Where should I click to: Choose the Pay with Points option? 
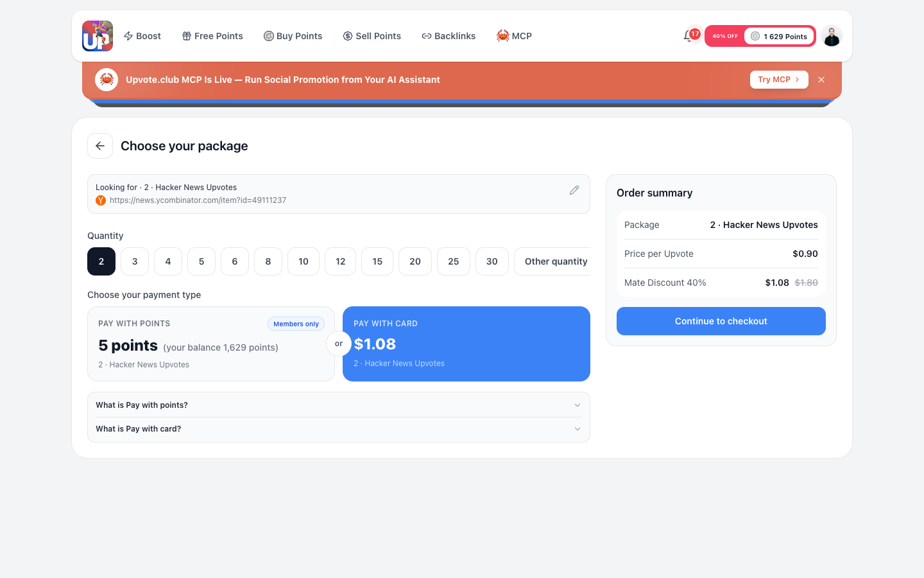(211, 344)
